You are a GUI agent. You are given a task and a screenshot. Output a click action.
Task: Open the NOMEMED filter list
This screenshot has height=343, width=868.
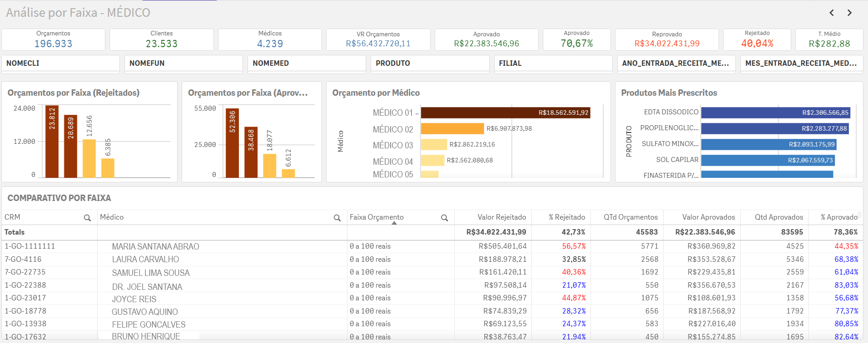(307, 64)
